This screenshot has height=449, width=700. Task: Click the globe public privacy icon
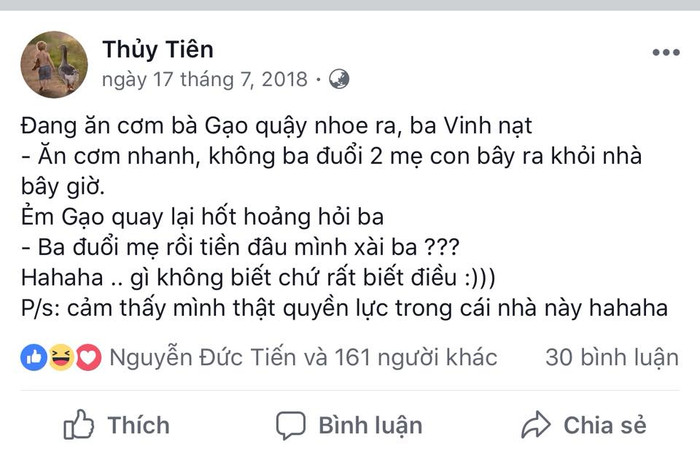339,79
